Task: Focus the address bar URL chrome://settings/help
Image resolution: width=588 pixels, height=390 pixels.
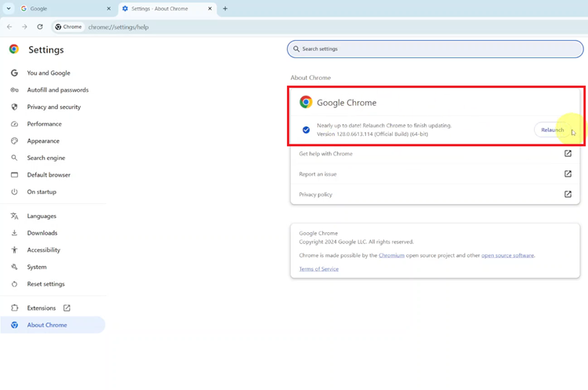Action: (x=118, y=27)
